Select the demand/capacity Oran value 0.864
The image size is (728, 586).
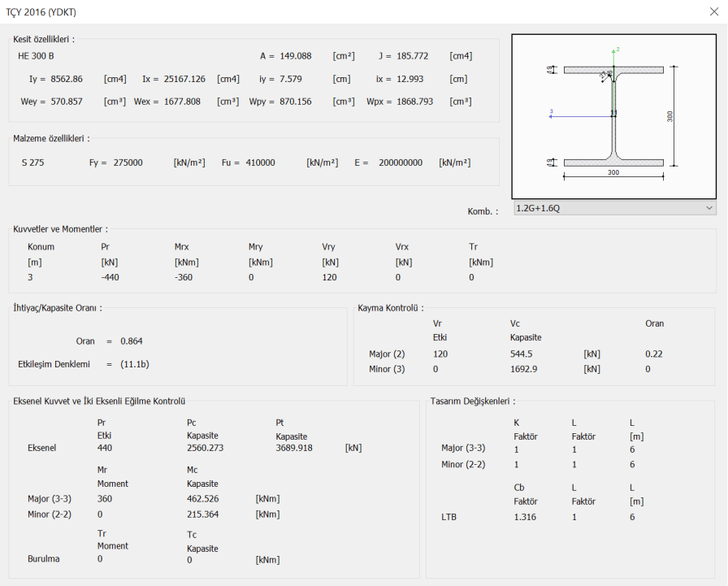click(131, 341)
